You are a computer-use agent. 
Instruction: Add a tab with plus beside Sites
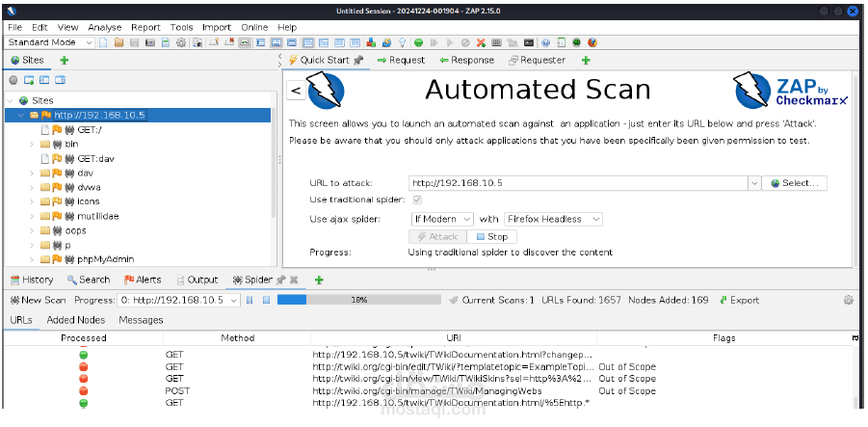[65, 61]
